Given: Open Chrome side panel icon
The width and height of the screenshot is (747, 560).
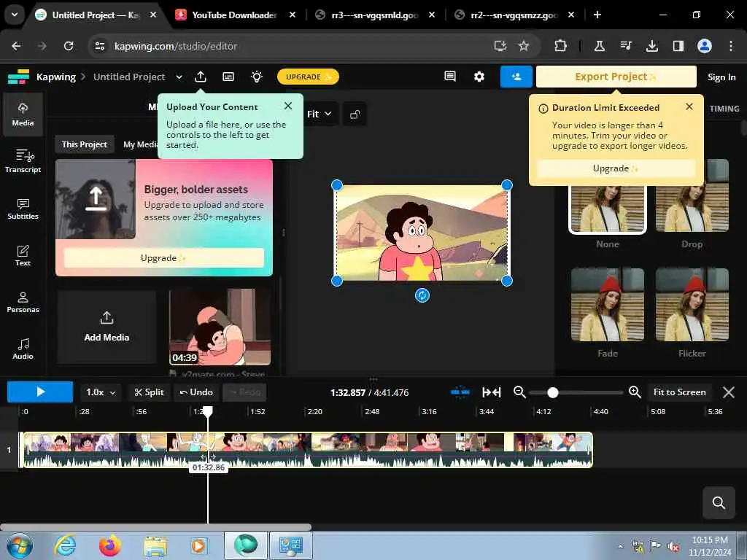Looking at the screenshot, I should (x=678, y=46).
